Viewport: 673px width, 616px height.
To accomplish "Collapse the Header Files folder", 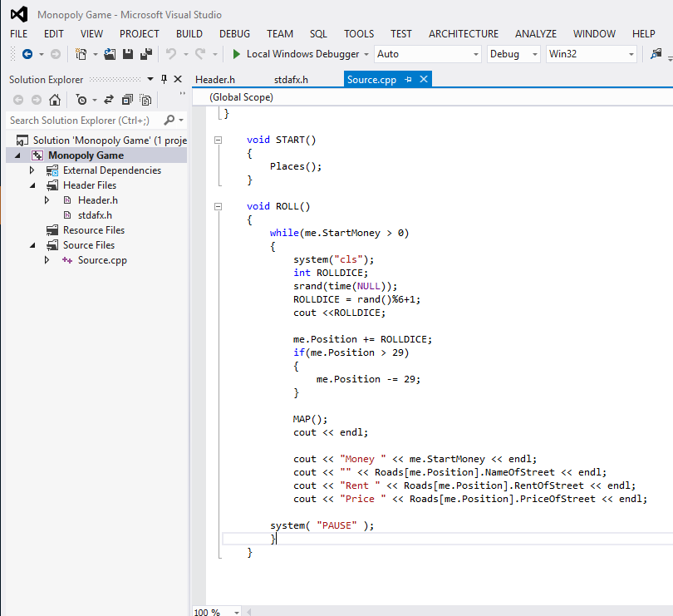I will [x=32, y=185].
